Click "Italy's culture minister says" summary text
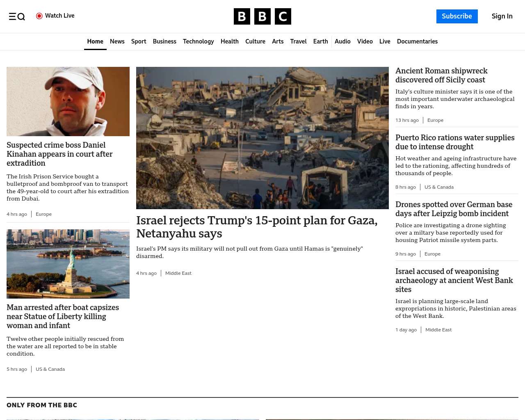 click(455, 99)
